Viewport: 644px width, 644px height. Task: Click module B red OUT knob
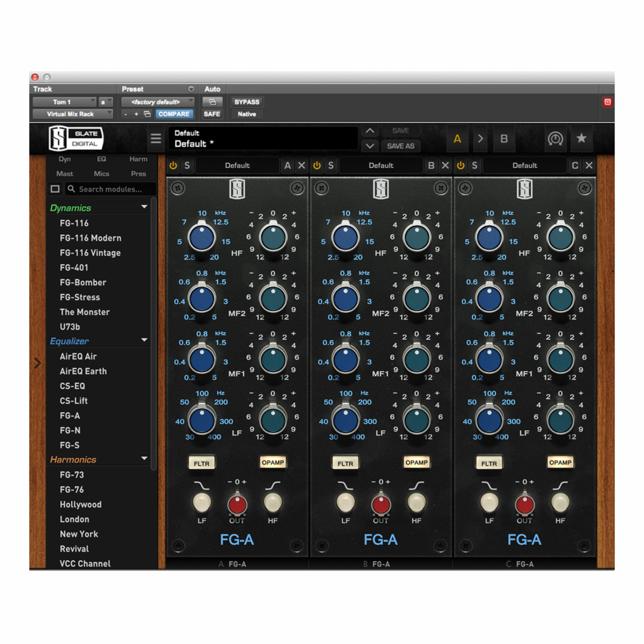coord(381,504)
